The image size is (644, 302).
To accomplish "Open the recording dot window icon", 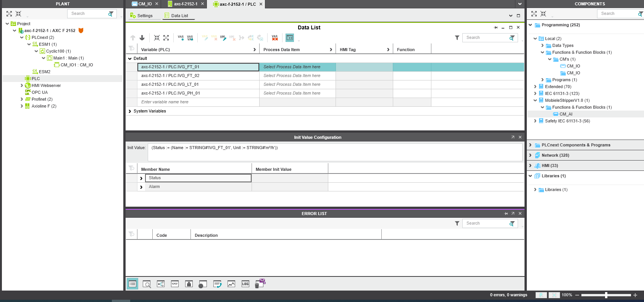I will tap(203, 284).
